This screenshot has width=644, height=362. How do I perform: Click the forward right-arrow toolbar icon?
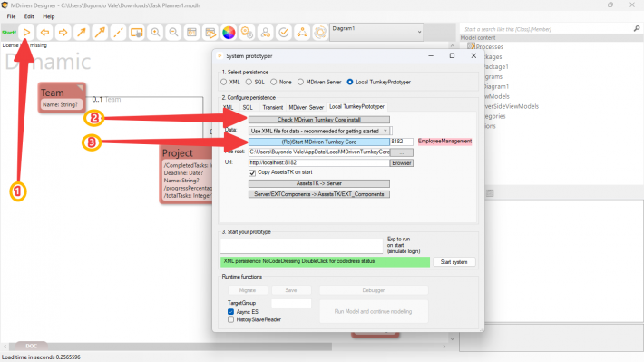63,32
